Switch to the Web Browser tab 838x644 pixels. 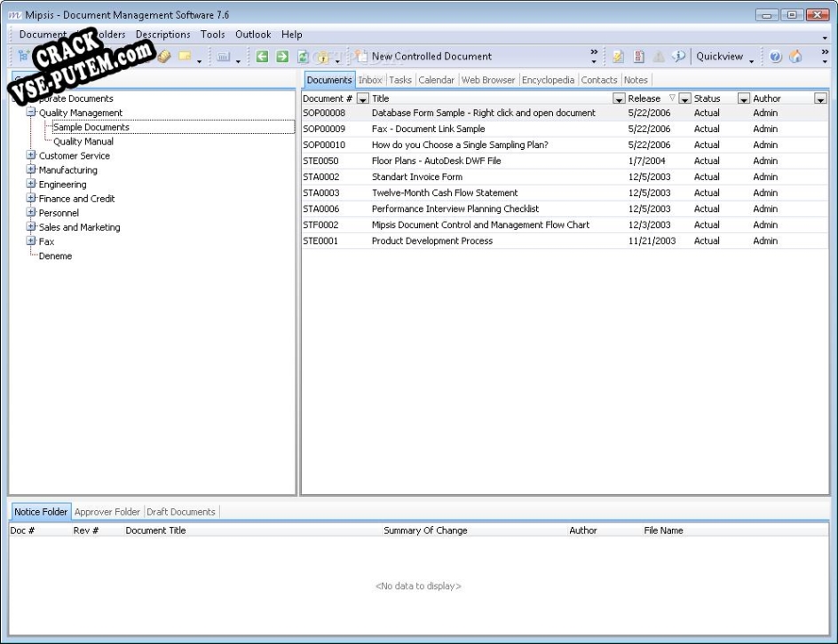(x=488, y=80)
